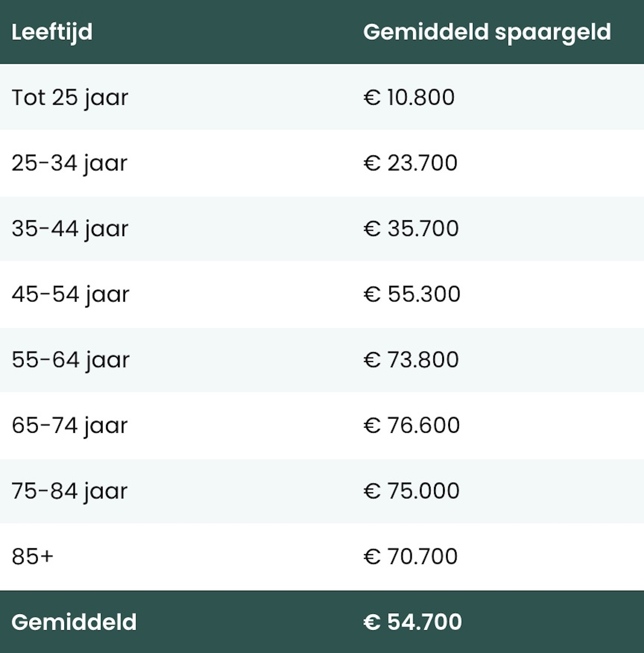Click the € 70.700 savings value
The image size is (644, 653).
[x=410, y=557]
